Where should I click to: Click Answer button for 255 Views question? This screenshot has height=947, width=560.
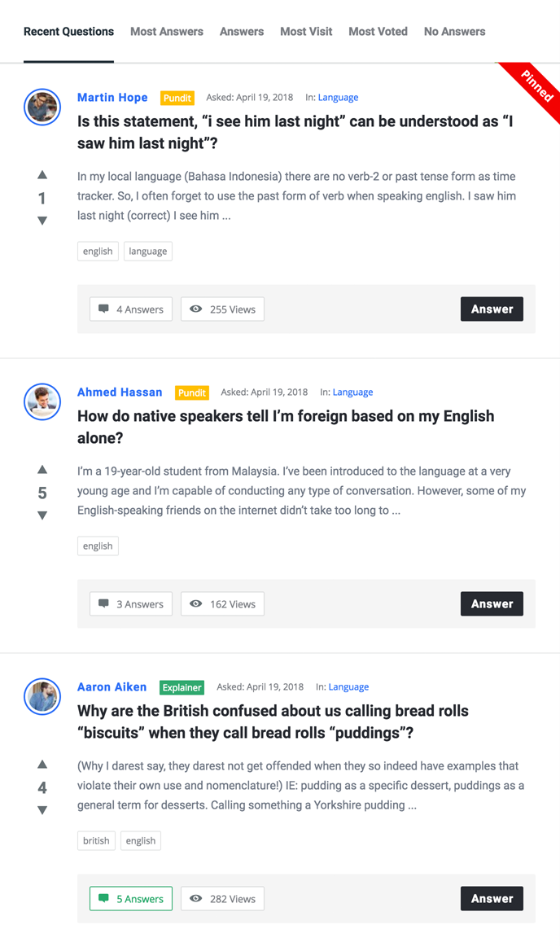point(492,309)
